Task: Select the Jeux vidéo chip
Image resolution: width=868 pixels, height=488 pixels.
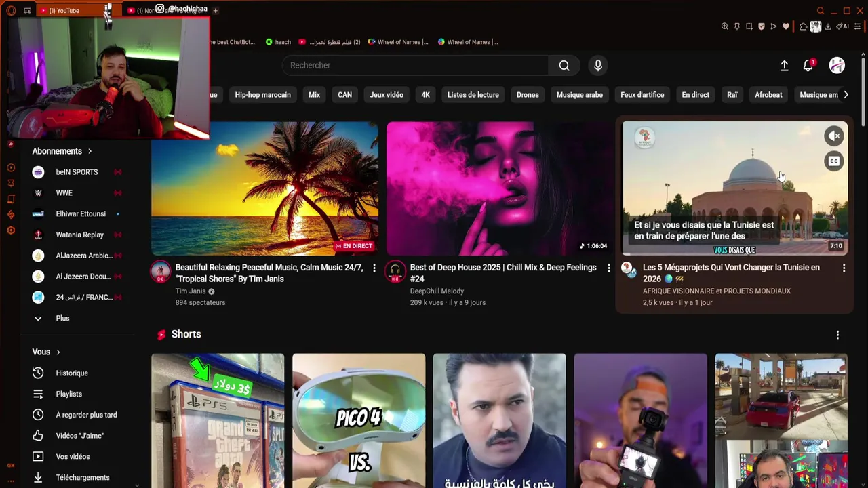Action: coord(387,95)
